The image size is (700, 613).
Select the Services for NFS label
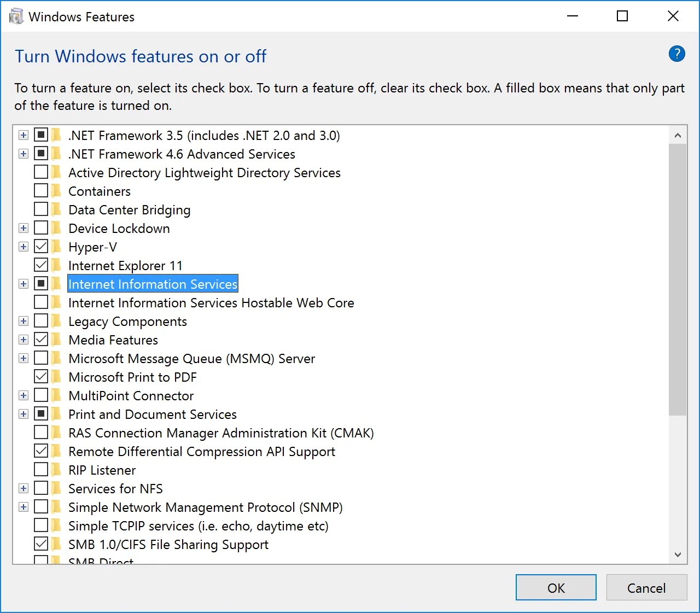115,488
